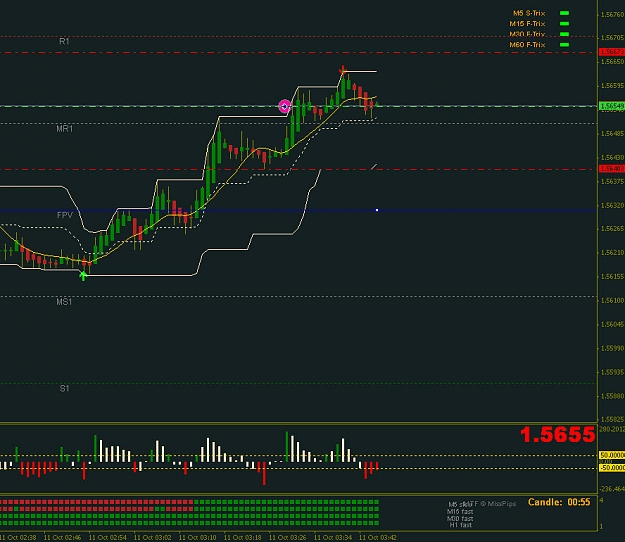Click the H1 fast indicator label

click(x=461, y=525)
